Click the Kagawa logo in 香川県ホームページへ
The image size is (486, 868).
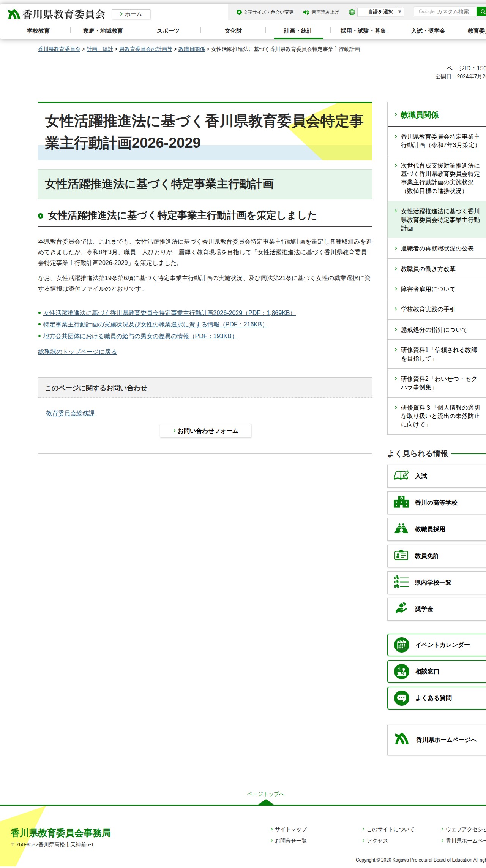[402, 739]
